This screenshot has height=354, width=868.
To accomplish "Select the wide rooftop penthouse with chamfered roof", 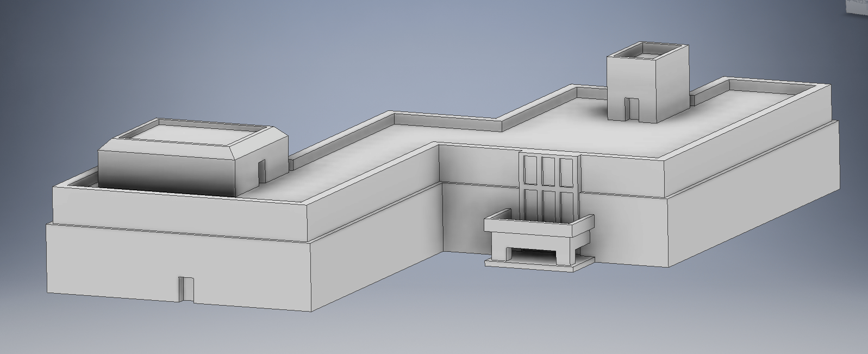I will pyautogui.click(x=192, y=157).
